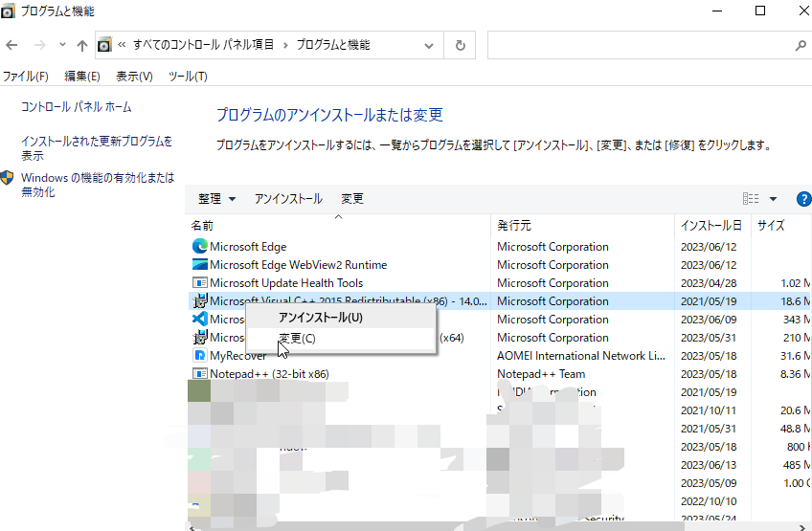Click inside the search input field
Viewport: 812px width, 531px height.
[x=642, y=46]
